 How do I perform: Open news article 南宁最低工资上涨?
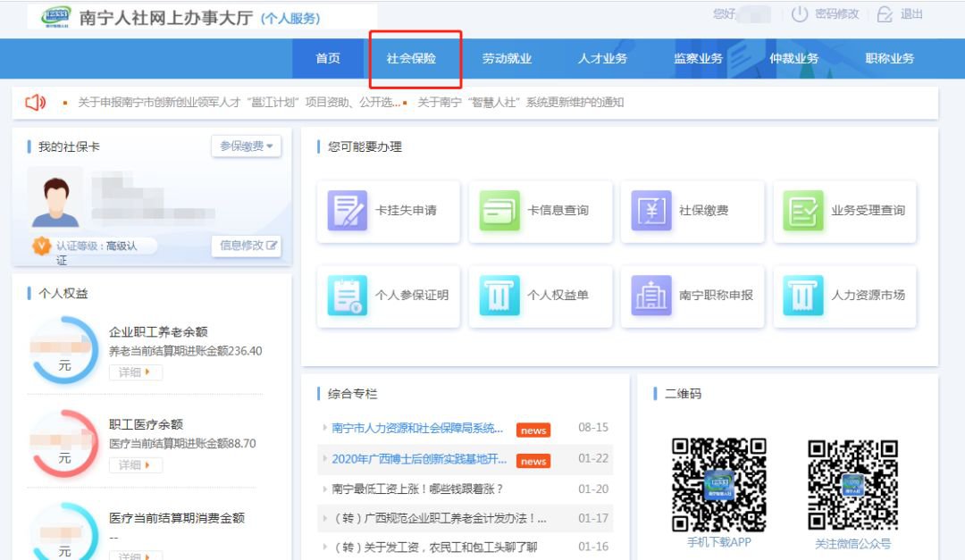click(x=418, y=489)
